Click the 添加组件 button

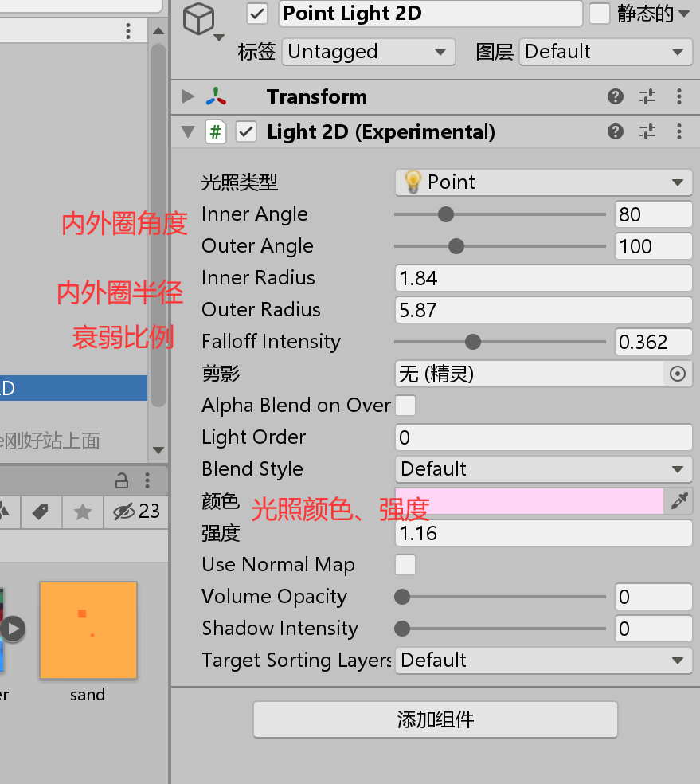coord(435,719)
